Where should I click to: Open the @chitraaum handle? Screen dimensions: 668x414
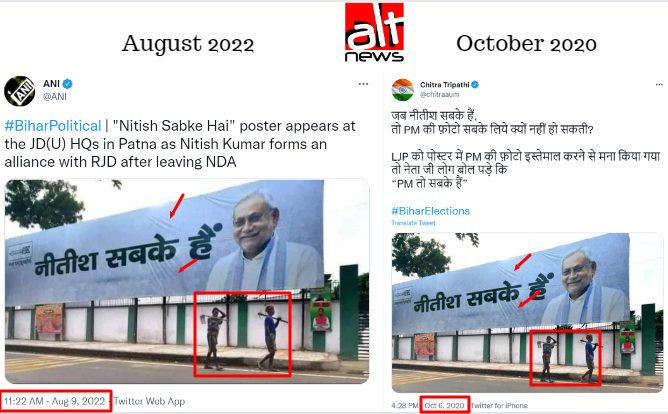tap(439, 95)
